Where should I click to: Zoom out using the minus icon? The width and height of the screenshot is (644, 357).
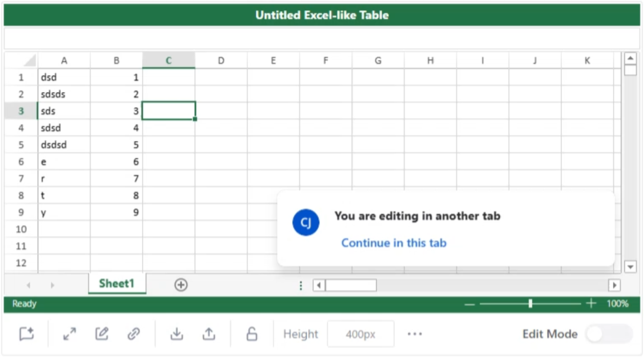pos(470,304)
